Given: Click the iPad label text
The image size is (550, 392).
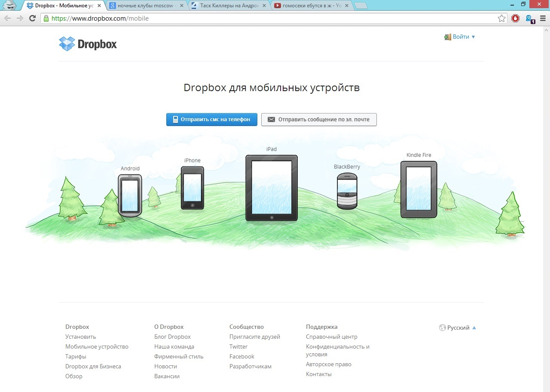Looking at the screenshot, I should coord(272,149).
